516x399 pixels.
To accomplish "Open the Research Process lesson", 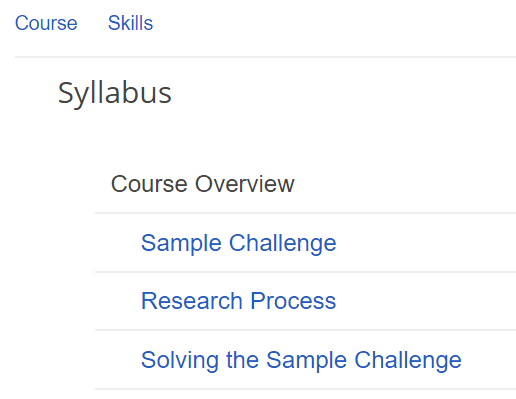I will pos(238,301).
